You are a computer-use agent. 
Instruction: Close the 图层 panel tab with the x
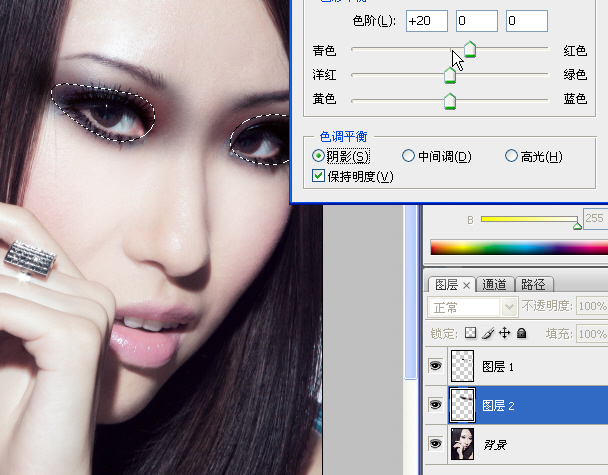pyautogui.click(x=466, y=285)
